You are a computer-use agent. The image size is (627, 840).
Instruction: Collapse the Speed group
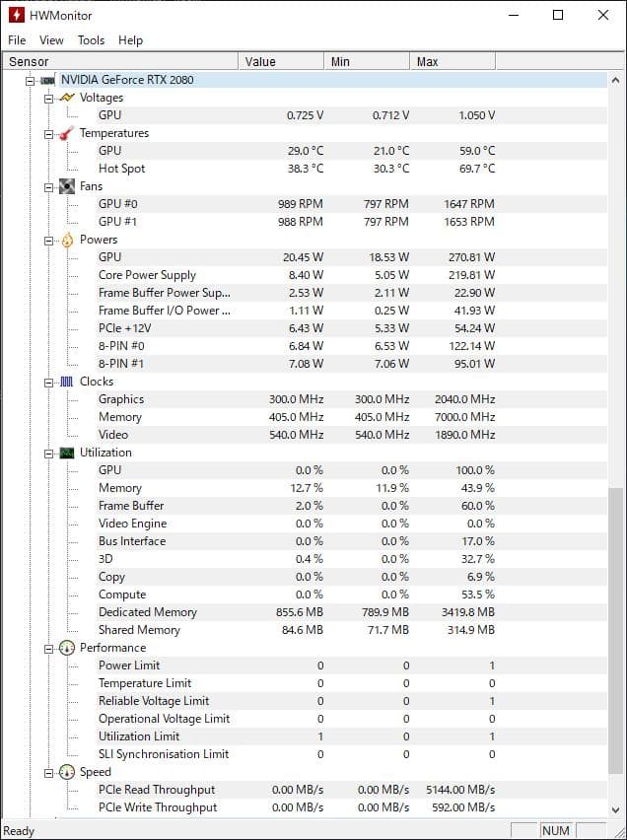coord(49,773)
